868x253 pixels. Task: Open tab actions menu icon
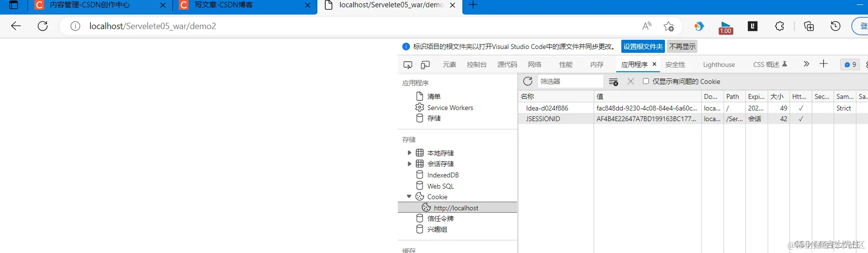tap(14, 5)
